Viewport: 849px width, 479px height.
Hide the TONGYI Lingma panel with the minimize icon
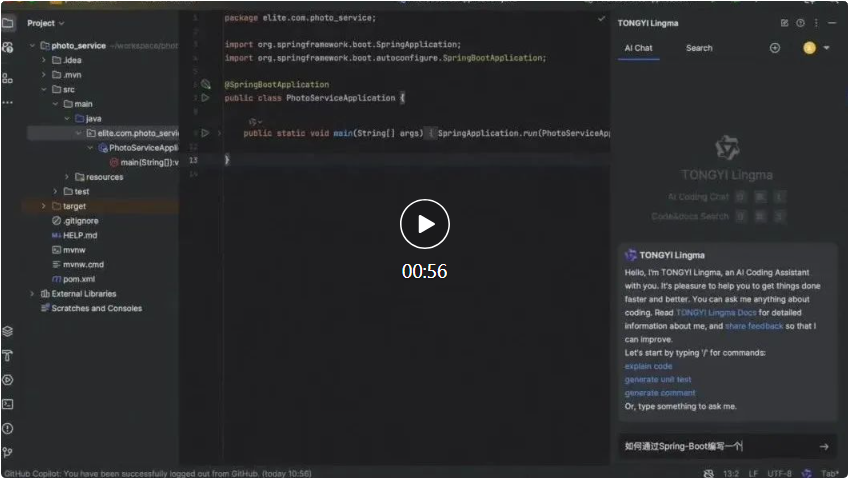832,23
